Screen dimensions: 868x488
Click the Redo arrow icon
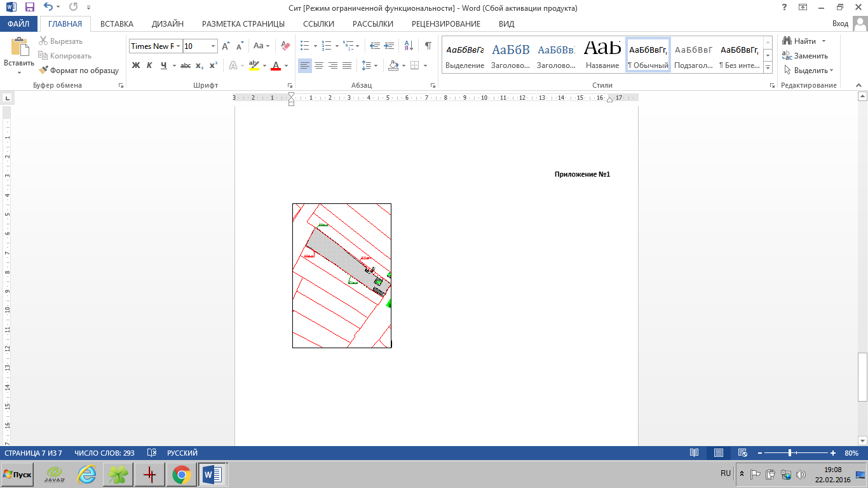[x=73, y=8]
